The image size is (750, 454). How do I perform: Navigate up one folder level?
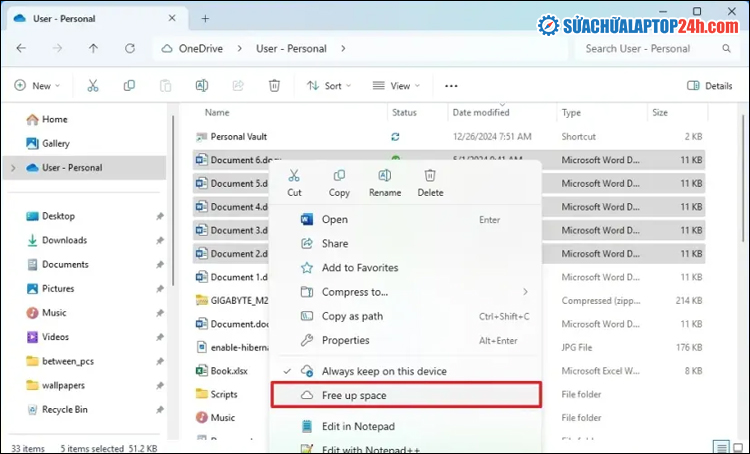pos(93,48)
